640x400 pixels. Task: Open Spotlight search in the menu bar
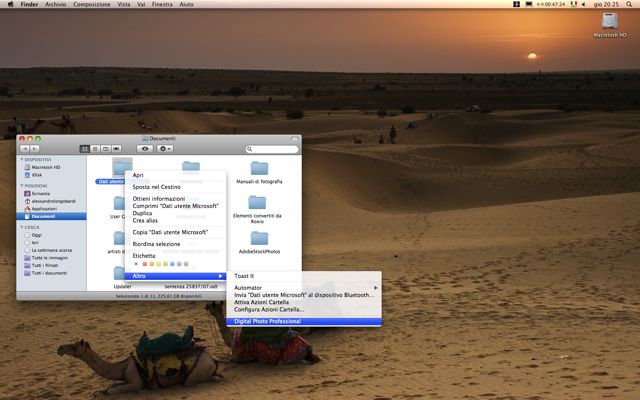coord(629,4)
